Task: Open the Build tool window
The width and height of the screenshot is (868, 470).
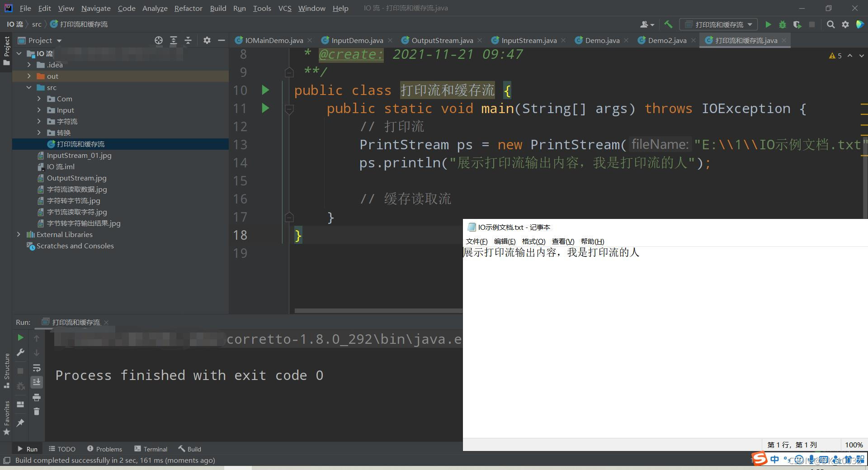Action: 189,449
